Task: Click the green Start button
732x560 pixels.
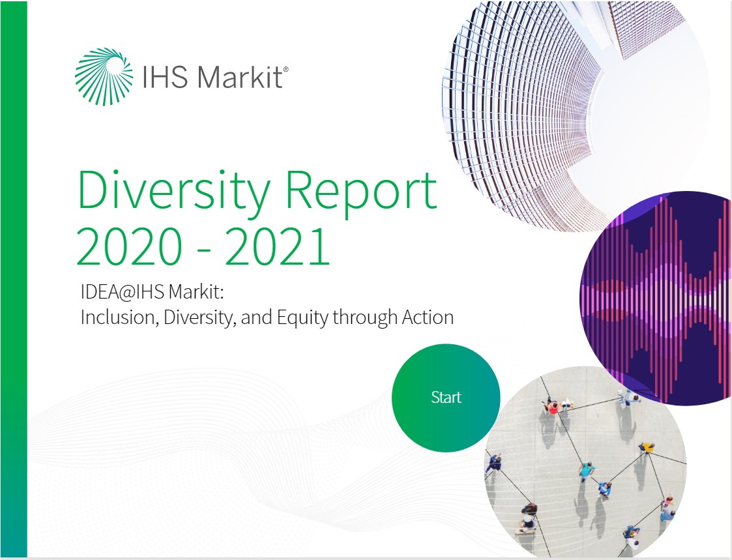Action: 446,398
